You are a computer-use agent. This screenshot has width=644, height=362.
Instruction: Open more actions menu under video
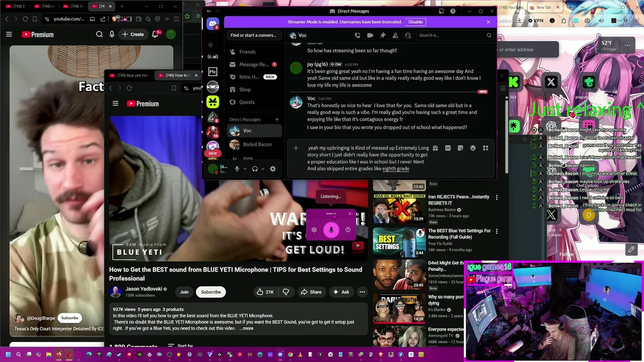tap(362, 292)
